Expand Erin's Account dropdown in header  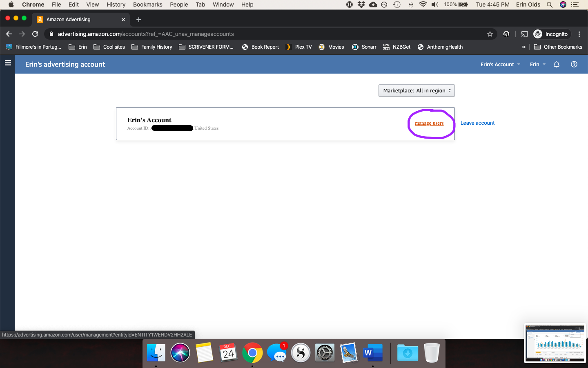pyautogui.click(x=500, y=64)
